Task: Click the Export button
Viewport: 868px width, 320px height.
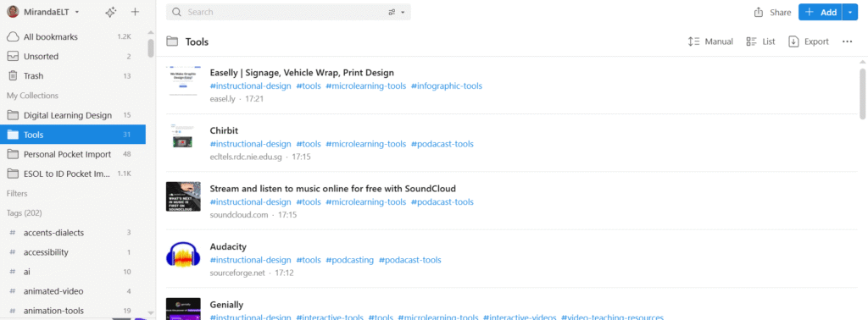Action: click(x=809, y=41)
